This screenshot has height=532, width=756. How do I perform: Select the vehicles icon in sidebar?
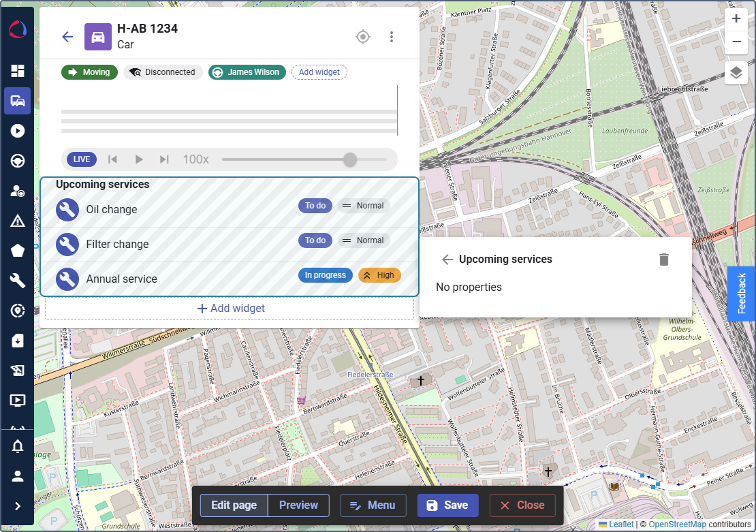[x=17, y=101]
